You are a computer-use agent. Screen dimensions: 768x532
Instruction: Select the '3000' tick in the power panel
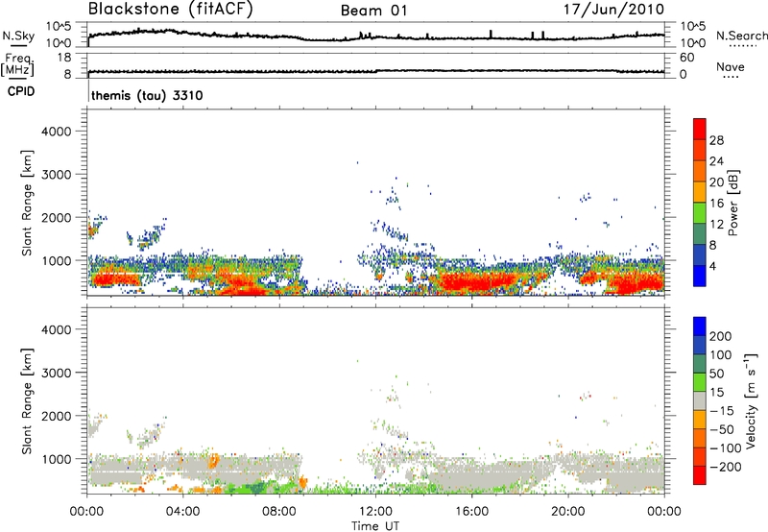click(57, 175)
